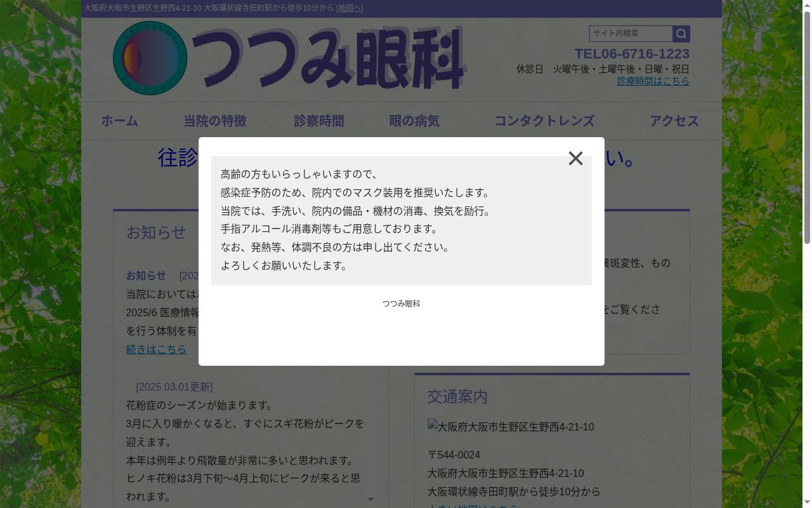Screen dimensions: 812x508
Task: Click the popup line 手指アルコール消毒剤等もご用意しております。
Action: pos(330,229)
